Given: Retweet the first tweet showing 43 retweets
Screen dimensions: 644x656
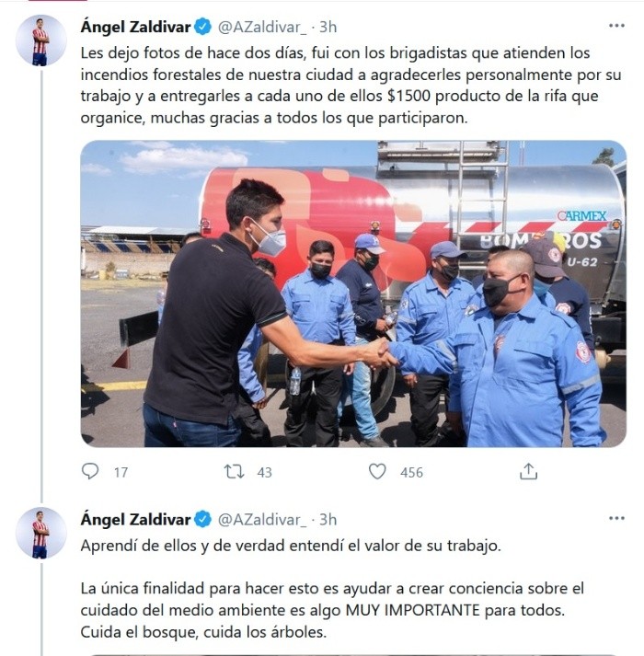Looking at the screenshot, I should coord(234,471).
